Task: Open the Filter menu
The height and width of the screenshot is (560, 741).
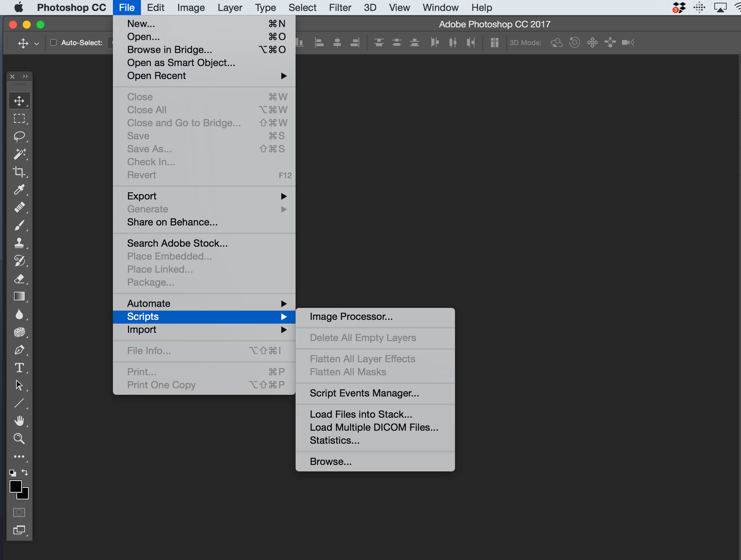Action: [x=340, y=8]
